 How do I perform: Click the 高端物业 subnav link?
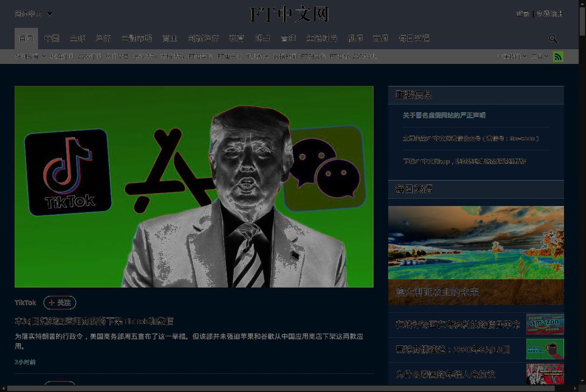click(365, 57)
